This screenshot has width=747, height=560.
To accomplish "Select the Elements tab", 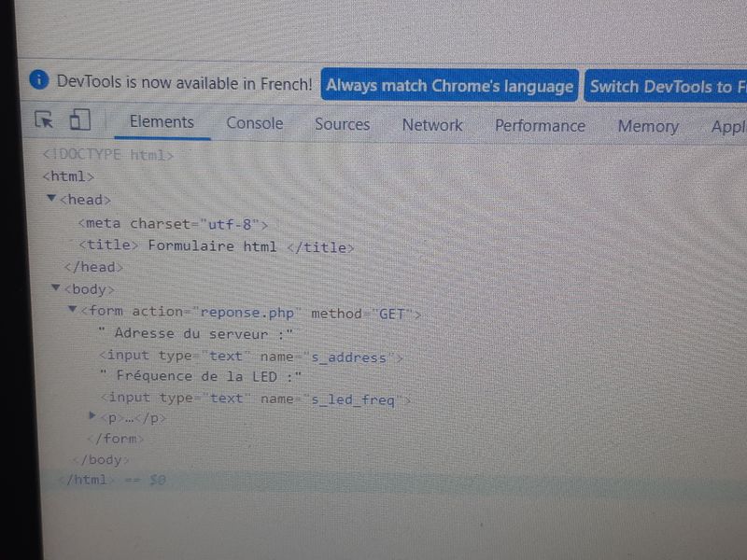I will tap(162, 122).
